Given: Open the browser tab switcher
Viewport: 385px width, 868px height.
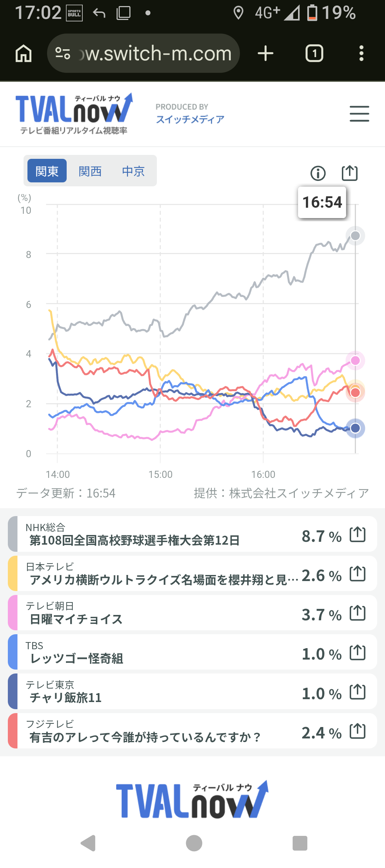Looking at the screenshot, I should (x=314, y=54).
